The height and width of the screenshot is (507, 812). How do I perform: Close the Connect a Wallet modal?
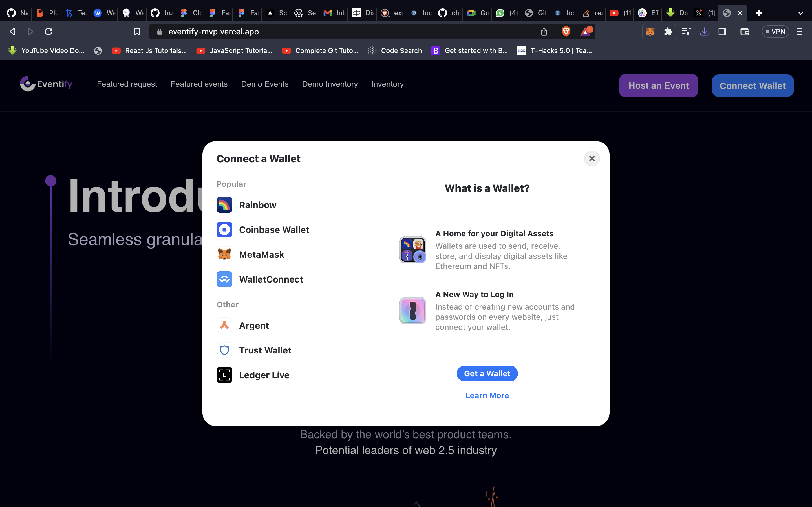click(592, 158)
